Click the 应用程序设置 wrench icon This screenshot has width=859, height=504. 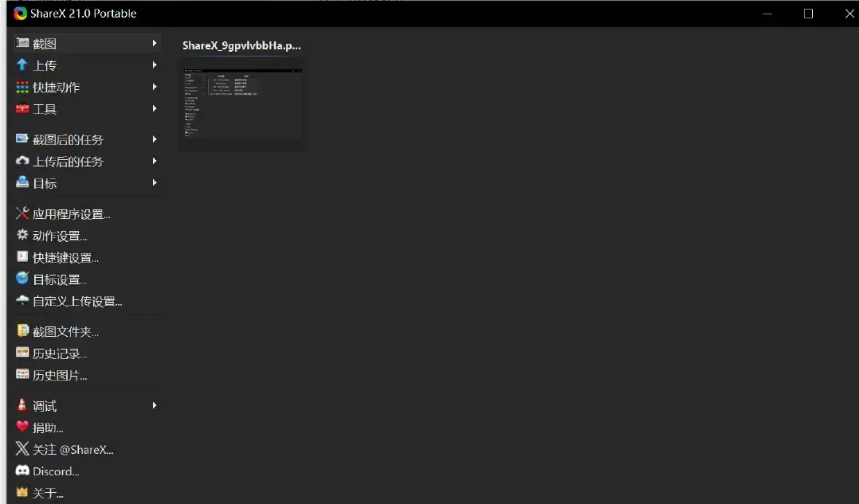pos(22,213)
